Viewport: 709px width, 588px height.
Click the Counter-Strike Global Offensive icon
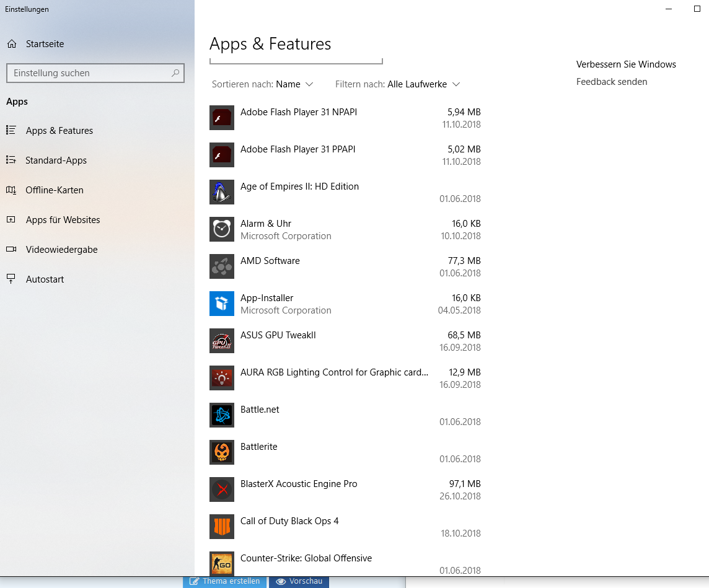pyautogui.click(x=222, y=564)
